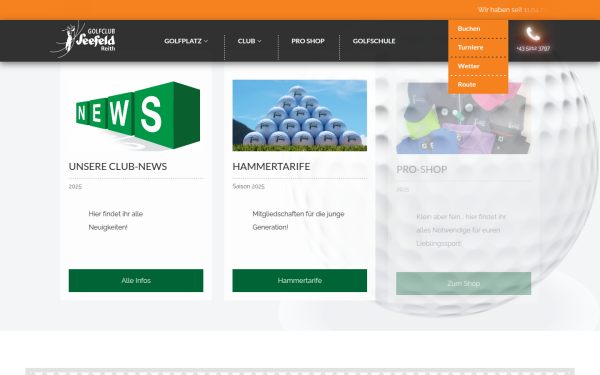
Task: Click the Golfclub Seefeld Reith logo
Action: [83, 39]
